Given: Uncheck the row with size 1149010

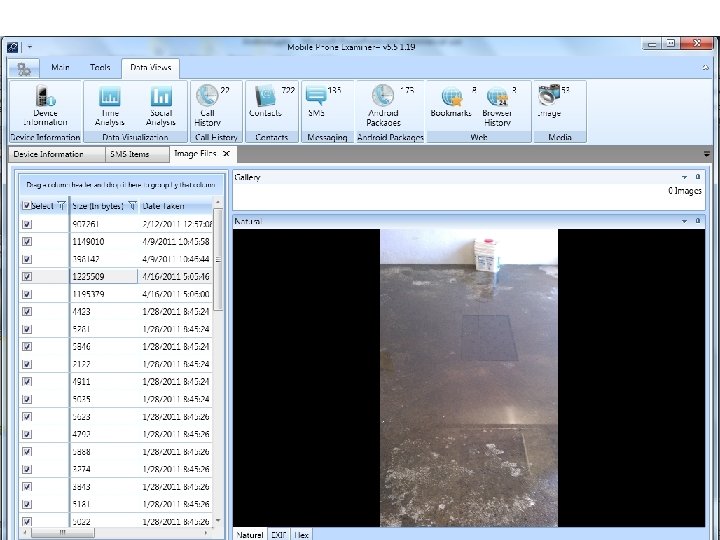Looking at the screenshot, I should (27, 242).
